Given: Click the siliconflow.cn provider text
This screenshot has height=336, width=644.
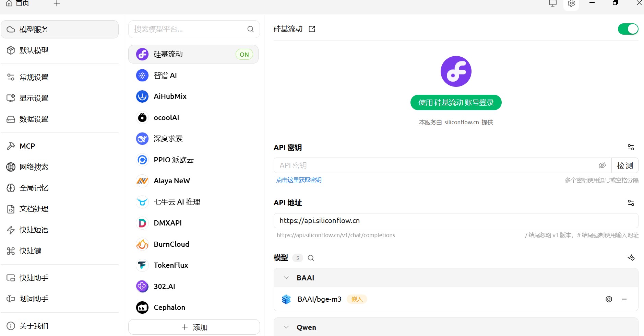Looking at the screenshot, I should click(x=461, y=122).
